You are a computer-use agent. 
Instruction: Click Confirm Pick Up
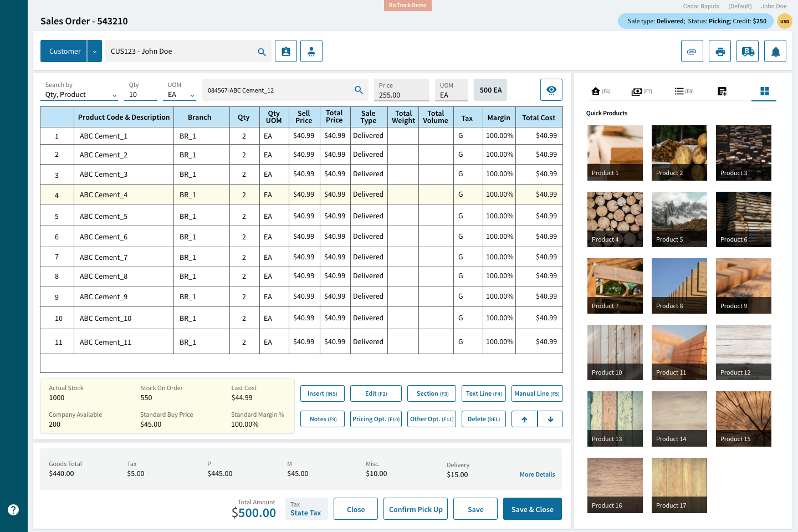416,509
